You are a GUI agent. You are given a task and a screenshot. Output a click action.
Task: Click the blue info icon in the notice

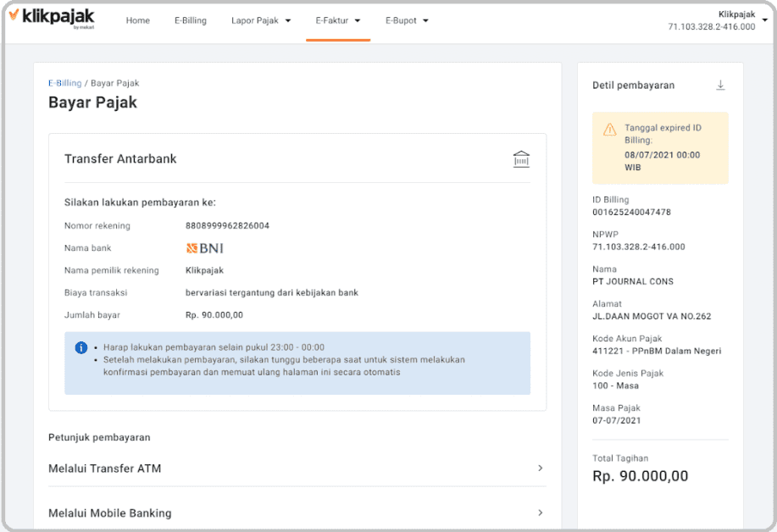coord(80,347)
